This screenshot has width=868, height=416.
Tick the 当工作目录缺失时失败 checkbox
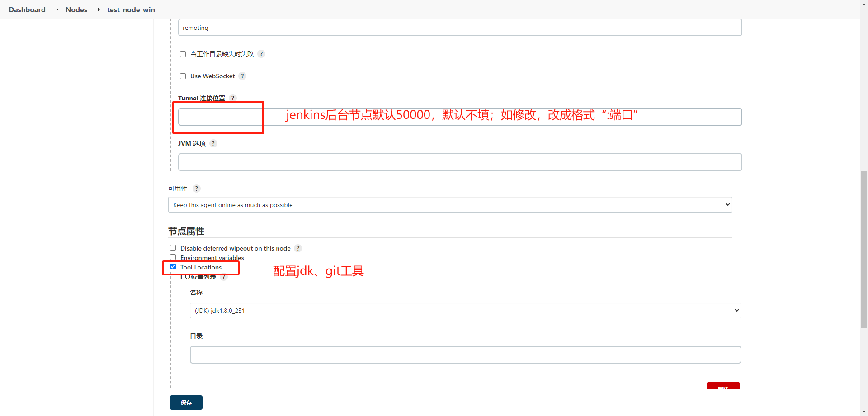tap(183, 54)
